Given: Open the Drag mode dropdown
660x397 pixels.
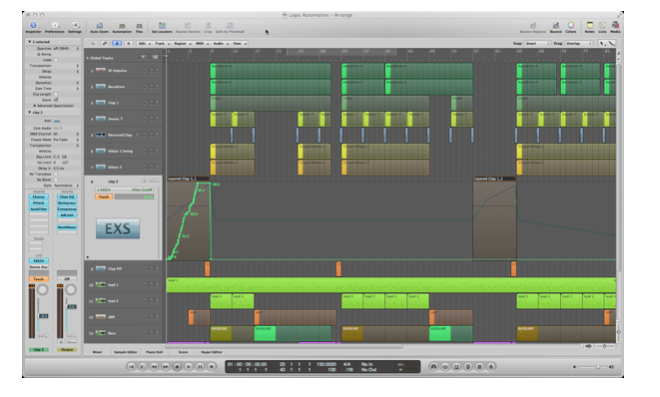Looking at the screenshot, I should click(579, 43).
